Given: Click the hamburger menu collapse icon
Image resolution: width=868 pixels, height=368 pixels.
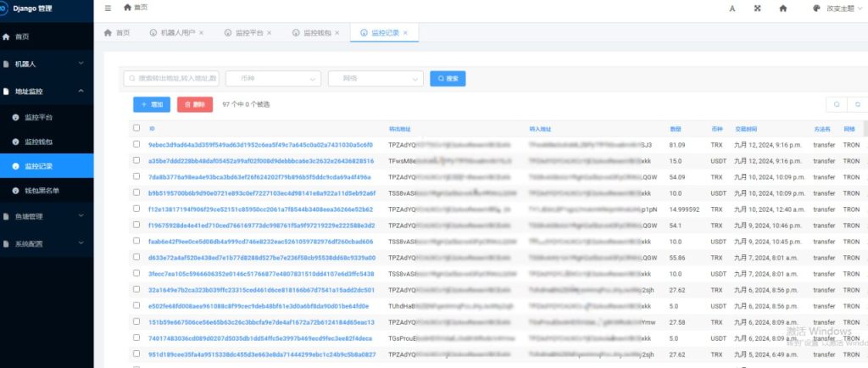Looking at the screenshot, I should (108, 8).
